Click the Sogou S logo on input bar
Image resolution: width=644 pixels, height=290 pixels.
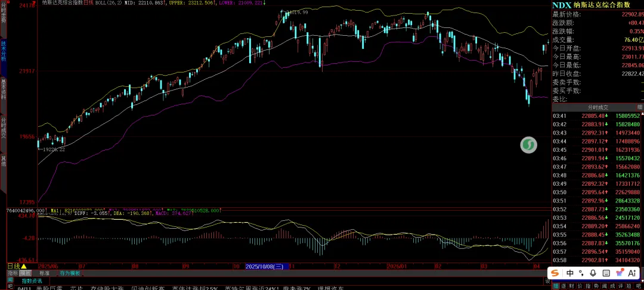tap(555, 273)
